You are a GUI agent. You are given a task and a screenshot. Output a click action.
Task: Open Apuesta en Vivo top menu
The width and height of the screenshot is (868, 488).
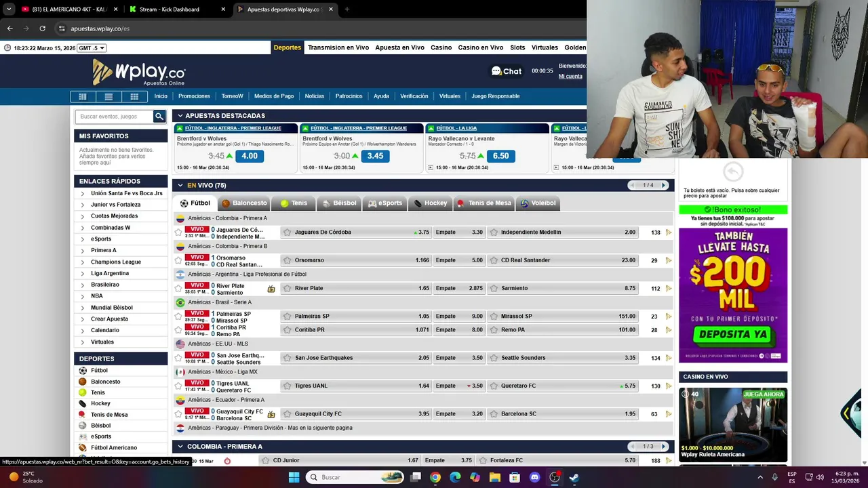click(x=399, y=47)
